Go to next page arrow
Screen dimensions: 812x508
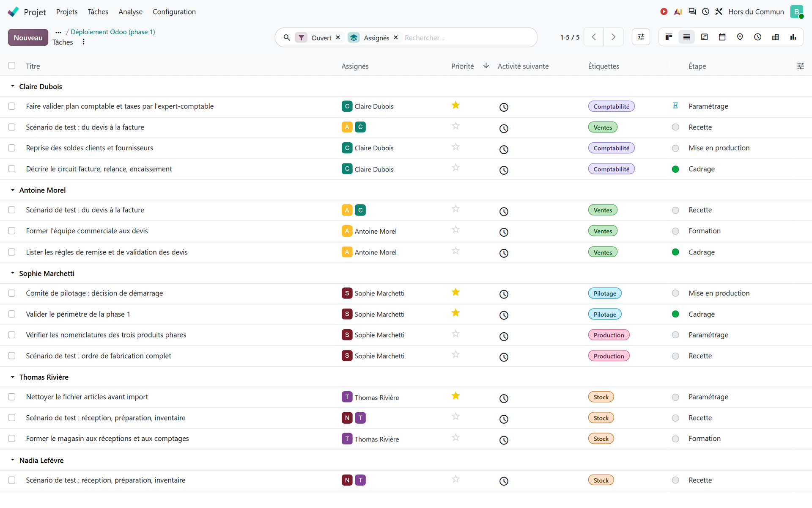(x=613, y=37)
